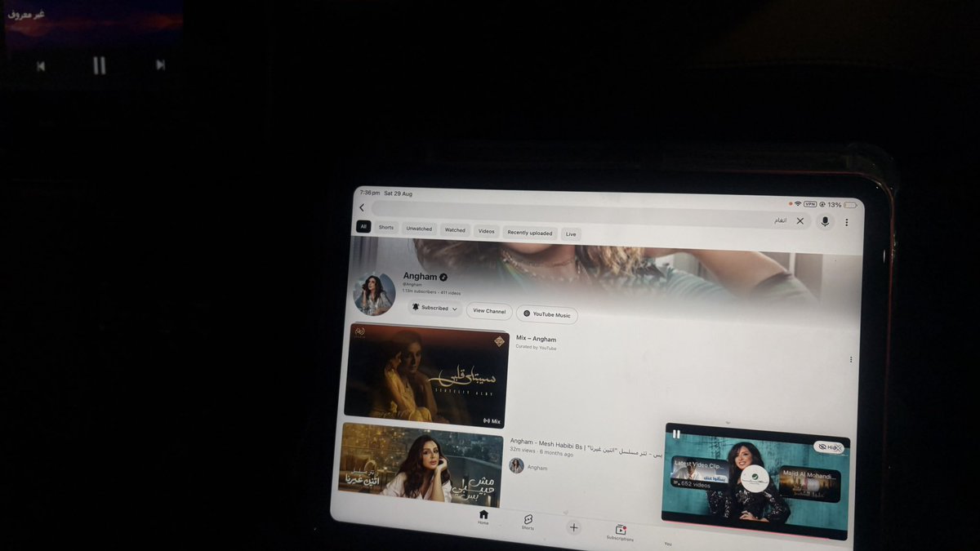Open Angham channel name under Mesh Habibi Bs
The image size is (980, 551).
537,468
